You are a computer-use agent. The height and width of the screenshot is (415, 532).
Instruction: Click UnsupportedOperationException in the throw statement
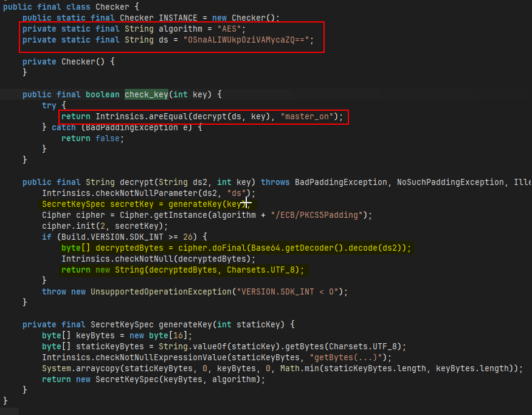[161, 291]
